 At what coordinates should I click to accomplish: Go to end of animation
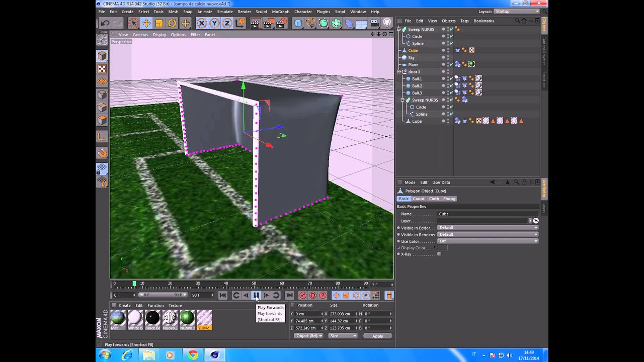pos(289,295)
